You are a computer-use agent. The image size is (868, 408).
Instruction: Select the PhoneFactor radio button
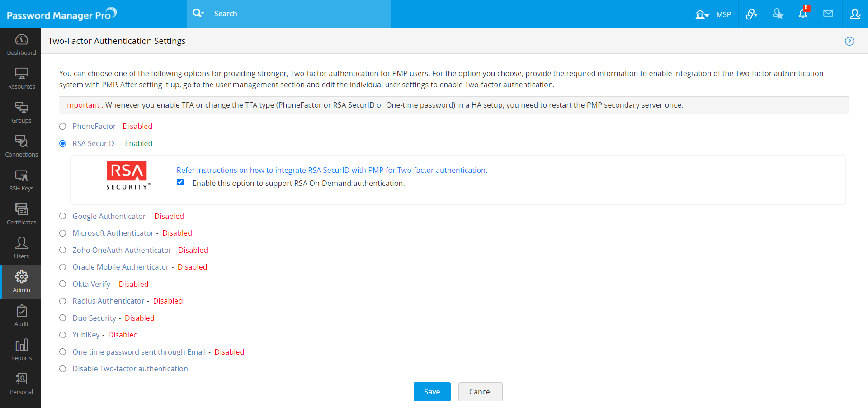coord(63,127)
